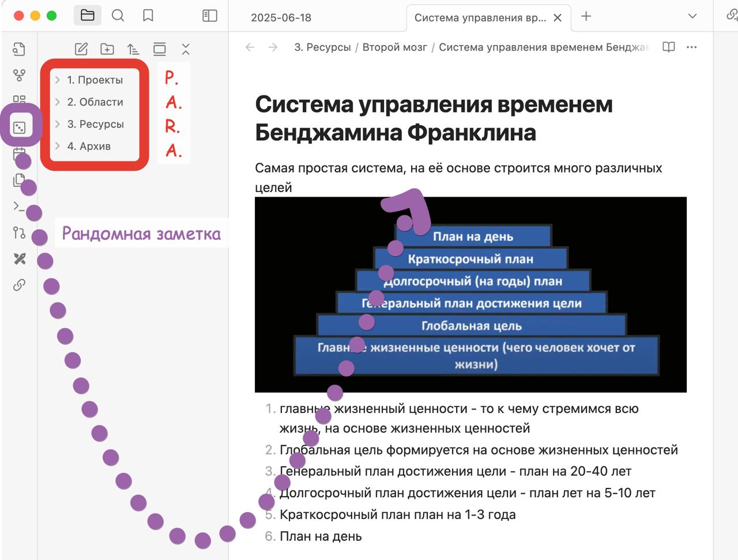Open today's daily note calendar icon
Image resolution: width=738 pixels, height=560 pixels.
click(x=19, y=153)
